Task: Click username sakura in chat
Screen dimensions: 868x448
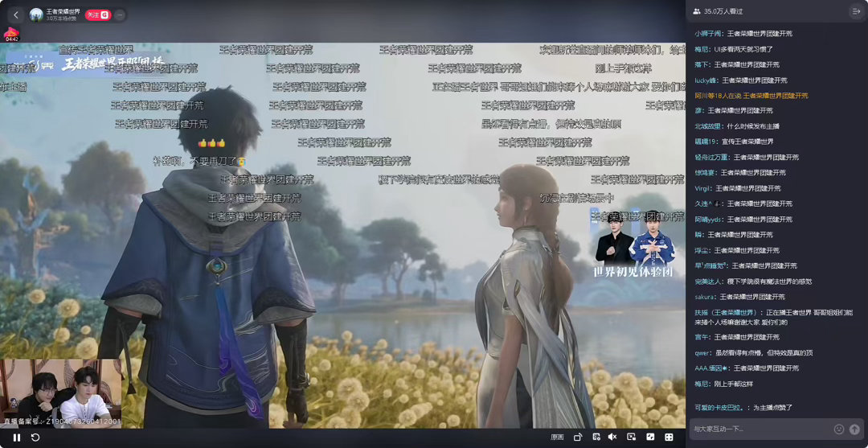Action: (703, 297)
